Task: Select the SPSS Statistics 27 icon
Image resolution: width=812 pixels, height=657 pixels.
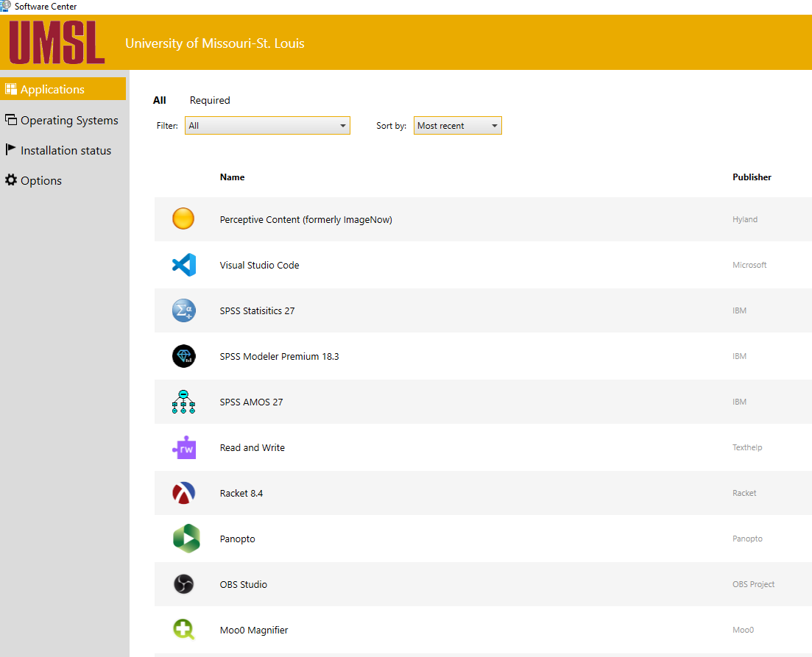Action: [183, 310]
